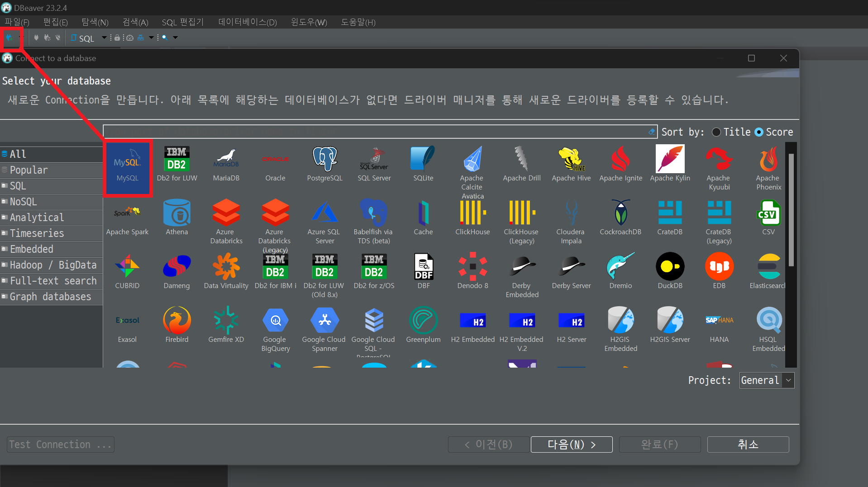Choose the H2 Server icon
This screenshot has width=868, height=487.
pyautogui.click(x=571, y=325)
